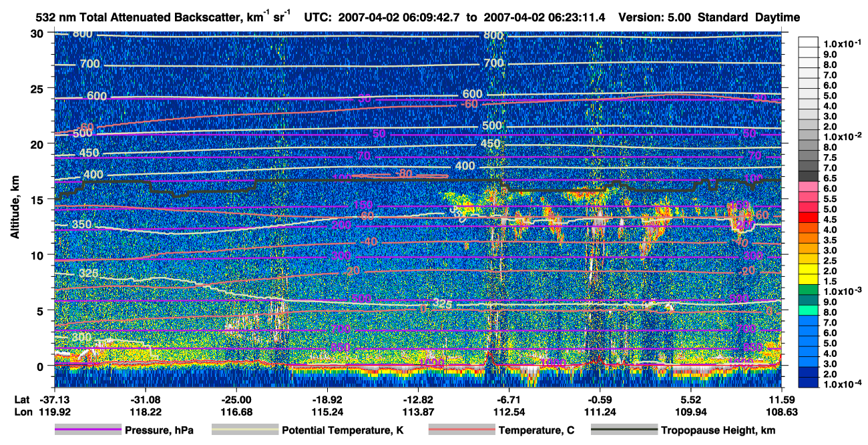Click the white '350' potential temperature contour label
This screenshot has width=868, height=445.
(x=81, y=224)
